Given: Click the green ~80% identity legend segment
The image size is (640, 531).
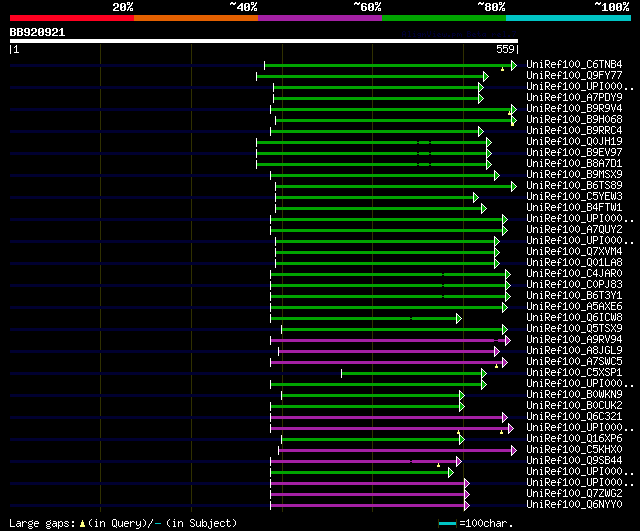Looking at the screenshot, I should pyautogui.click(x=444, y=18).
